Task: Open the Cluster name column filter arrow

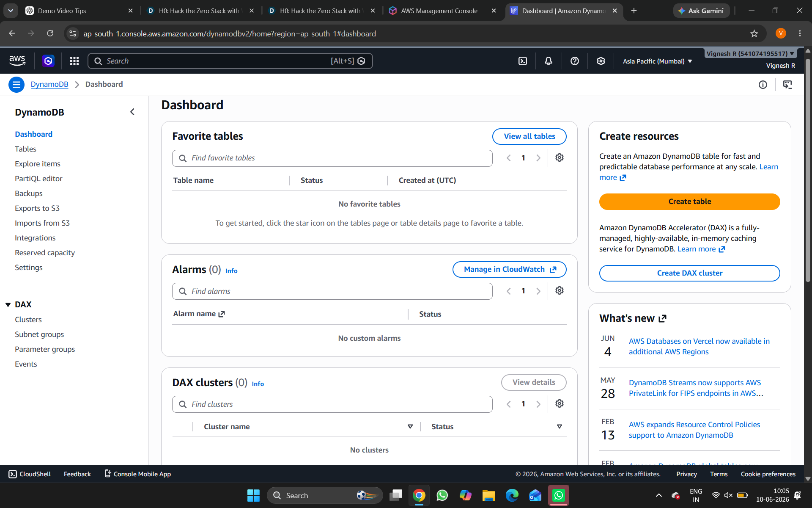Action: click(x=410, y=426)
